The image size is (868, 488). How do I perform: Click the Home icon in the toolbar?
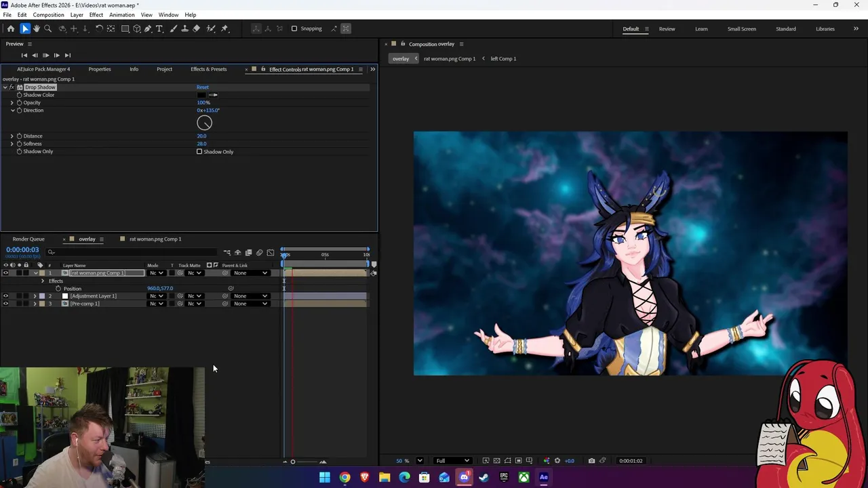coord(11,28)
